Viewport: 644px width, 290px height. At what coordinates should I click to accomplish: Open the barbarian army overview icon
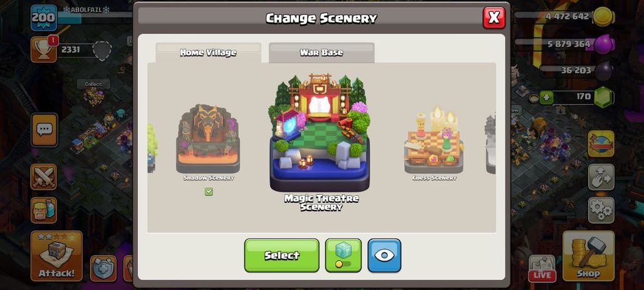(x=43, y=210)
